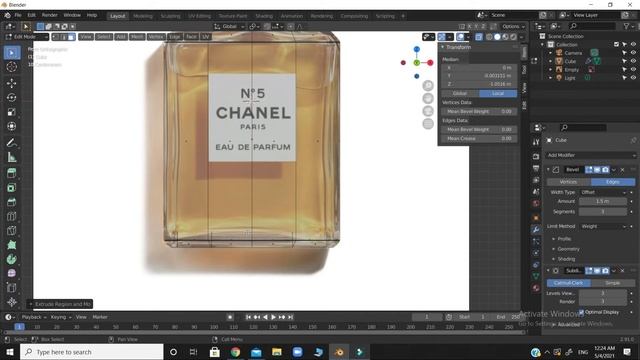Switch to the Modeling workspace tab

pos(143,16)
